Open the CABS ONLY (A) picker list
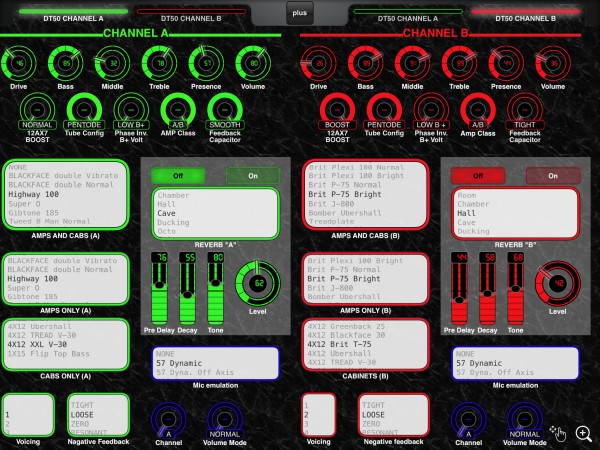Viewport: 600px width, 450px height. tap(65, 344)
